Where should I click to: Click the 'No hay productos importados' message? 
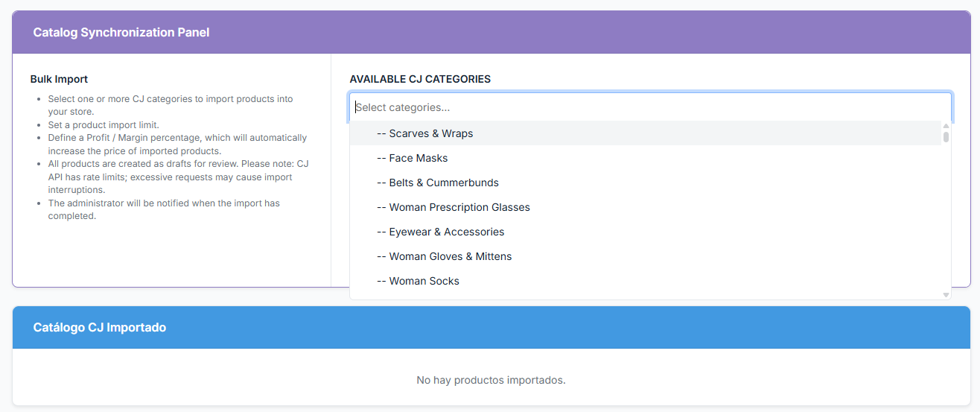point(491,380)
